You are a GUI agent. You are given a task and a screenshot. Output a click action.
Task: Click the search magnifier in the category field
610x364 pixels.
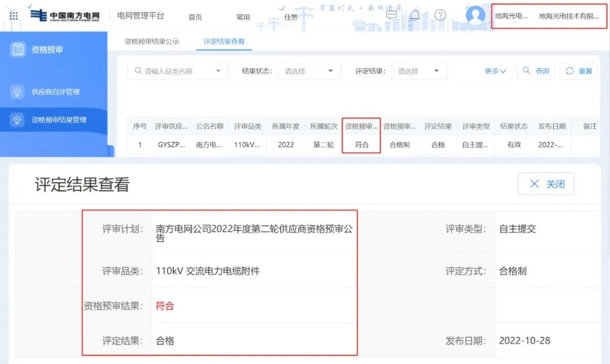(x=138, y=71)
